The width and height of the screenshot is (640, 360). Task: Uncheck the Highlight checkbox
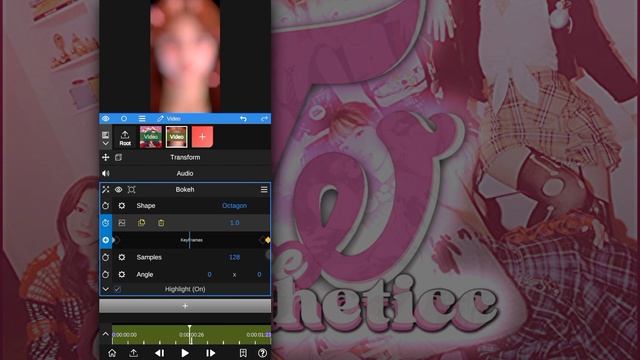[118, 289]
